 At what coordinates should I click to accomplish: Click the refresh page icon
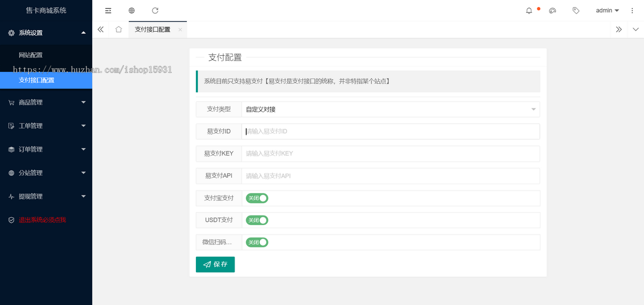click(155, 10)
